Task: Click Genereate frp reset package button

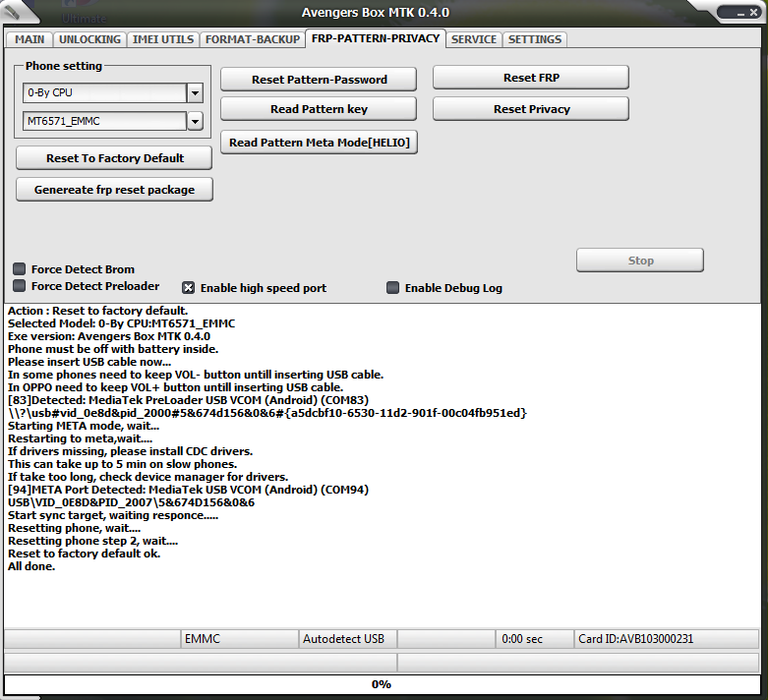Action: (x=114, y=190)
